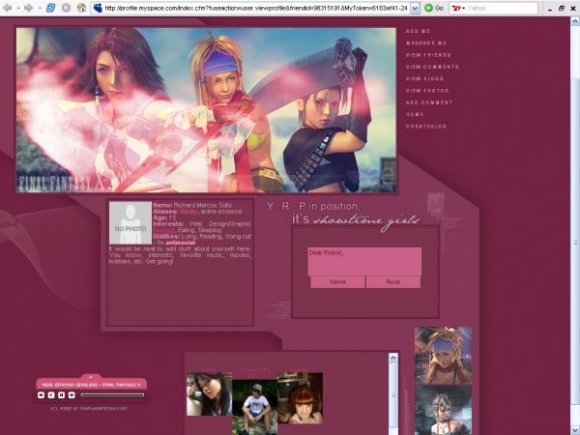Open View Photos link
The width and height of the screenshot is (580, 435).
click(x=427, y=91)
